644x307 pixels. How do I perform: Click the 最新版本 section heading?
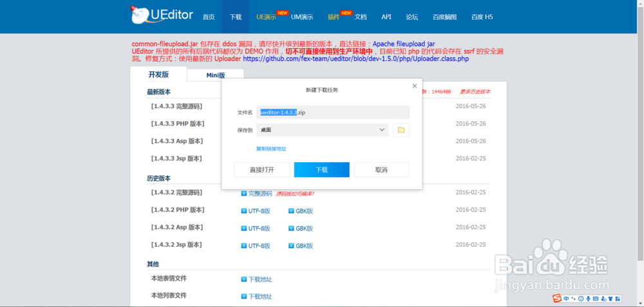[159, 92]
